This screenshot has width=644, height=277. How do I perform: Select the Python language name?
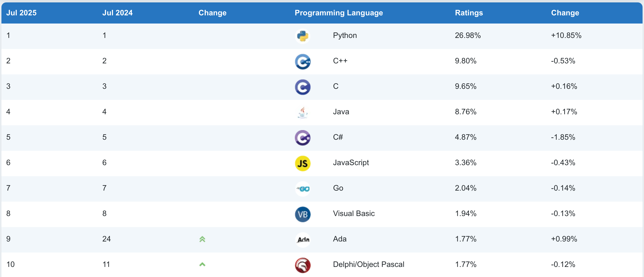point(345,35)
